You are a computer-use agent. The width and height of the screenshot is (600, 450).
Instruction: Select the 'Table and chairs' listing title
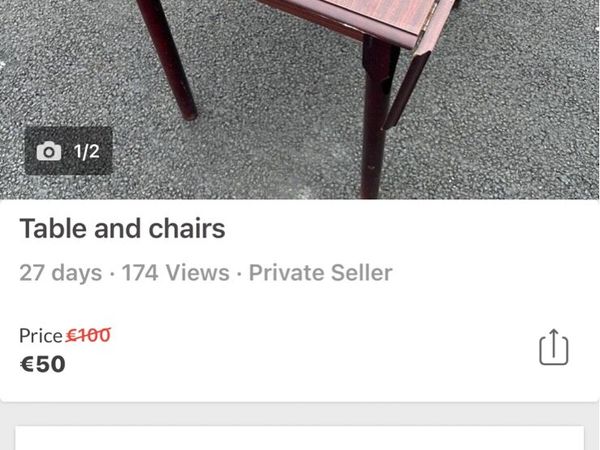(122, 228)
